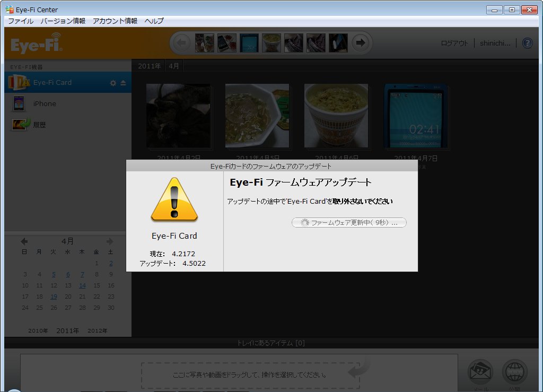Select calendar date 14
Image resolution: width=543 pixels, height=392 pixels.
[82, 285]
